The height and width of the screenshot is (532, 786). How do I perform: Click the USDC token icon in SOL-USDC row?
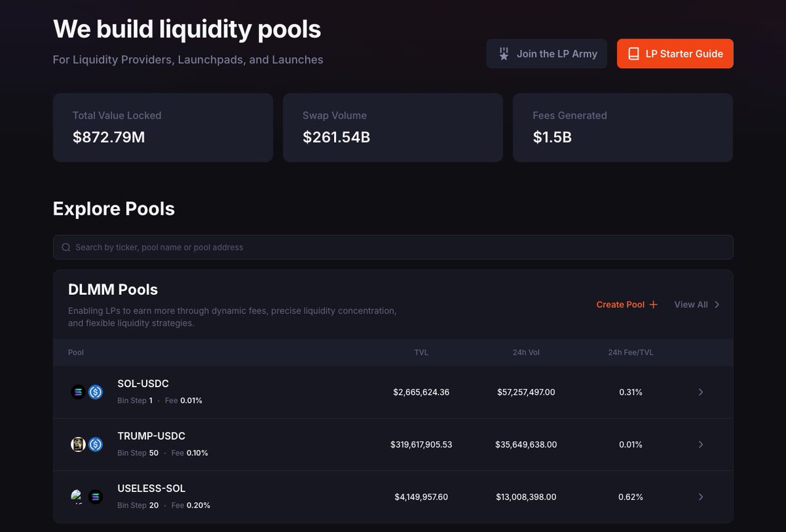(x=96, y=392)
